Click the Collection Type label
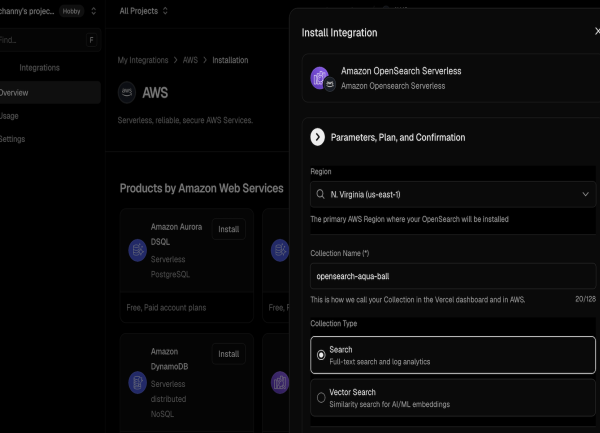The width and height of the screenshot is (600, 433). (x=334, y=324)
